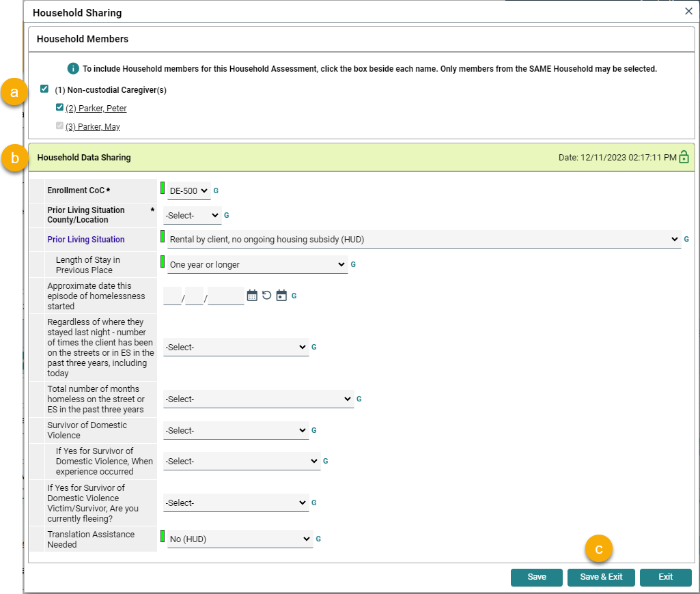
Task: Click the year field of homelessness date
Action: [x=226, y=296]
